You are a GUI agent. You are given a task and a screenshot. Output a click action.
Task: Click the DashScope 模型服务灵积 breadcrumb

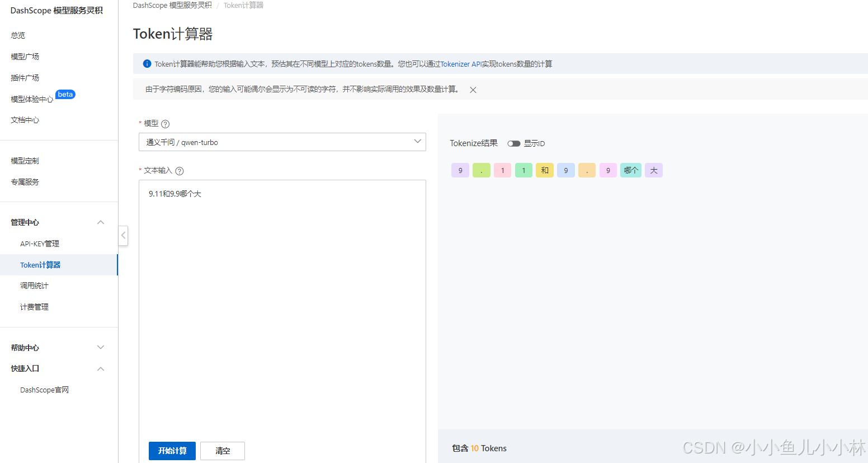pyautogui.click(x=172, y=5)
